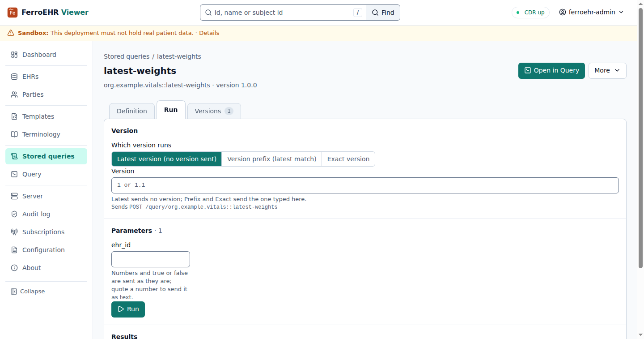Click the Find button
This screenshot has height=339, width=644.
click(383, 13)
